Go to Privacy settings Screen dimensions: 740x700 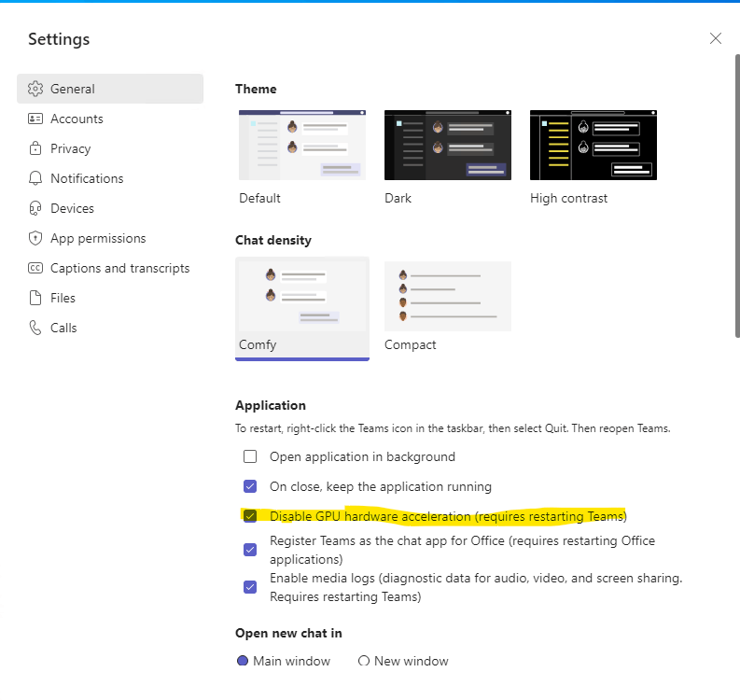[x=110, y=148]
